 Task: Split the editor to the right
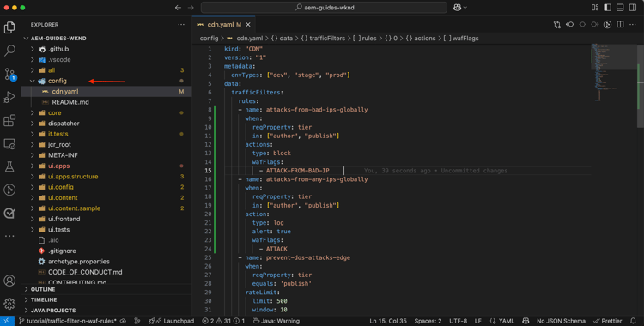pos(620,25)
